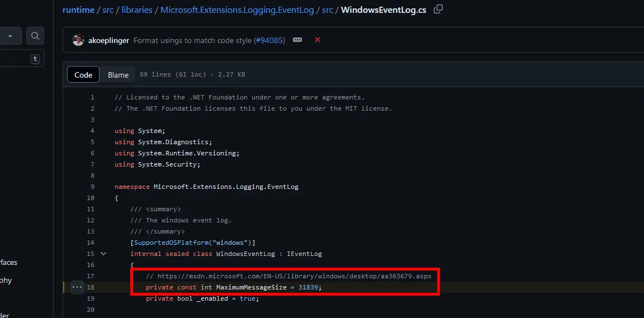Open the file search magnifier button

35,36
